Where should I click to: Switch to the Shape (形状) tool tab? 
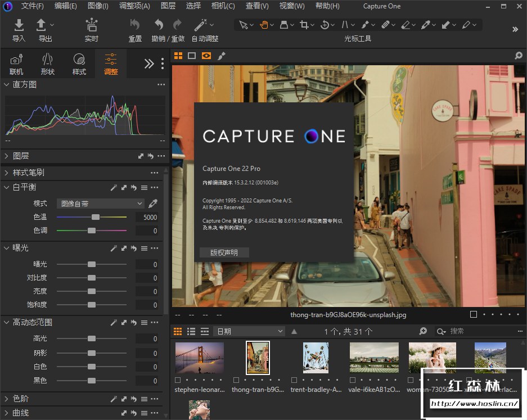click(48, 64)
